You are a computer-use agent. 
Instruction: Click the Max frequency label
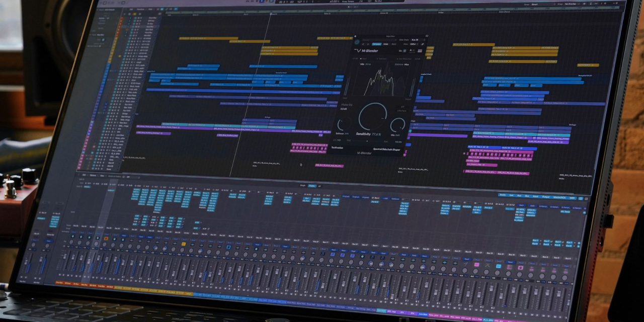(402, 64)
